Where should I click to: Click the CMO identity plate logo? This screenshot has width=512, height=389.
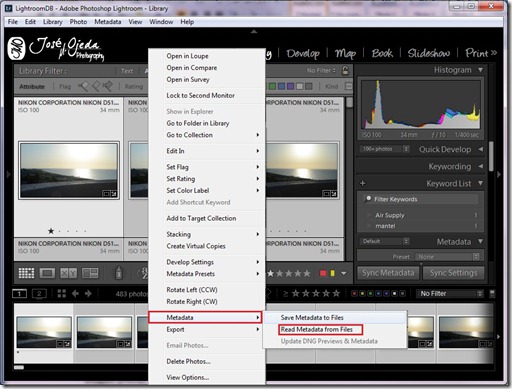click(16, 48)
